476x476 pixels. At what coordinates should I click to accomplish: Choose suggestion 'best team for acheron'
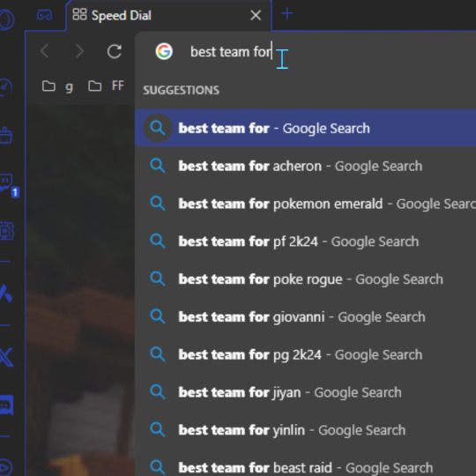(305, 166)
